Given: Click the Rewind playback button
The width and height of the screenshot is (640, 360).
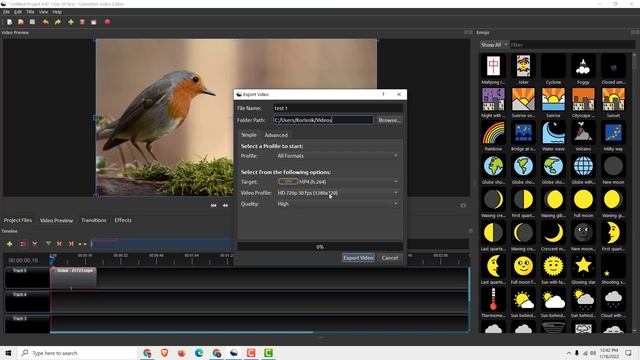Looking at the screenshot, I should 225,206.
